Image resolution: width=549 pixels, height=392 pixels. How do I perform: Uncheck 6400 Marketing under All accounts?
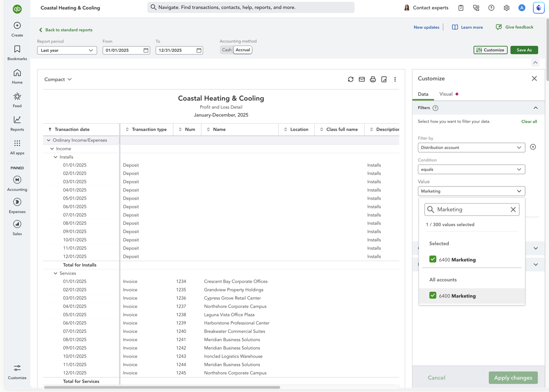pos(433,295)
